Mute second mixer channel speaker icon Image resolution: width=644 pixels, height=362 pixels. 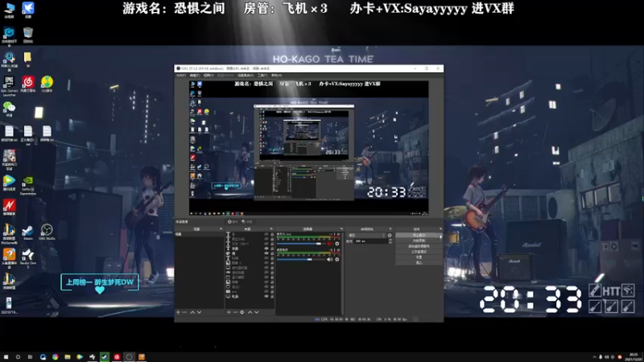coord(330,259)
